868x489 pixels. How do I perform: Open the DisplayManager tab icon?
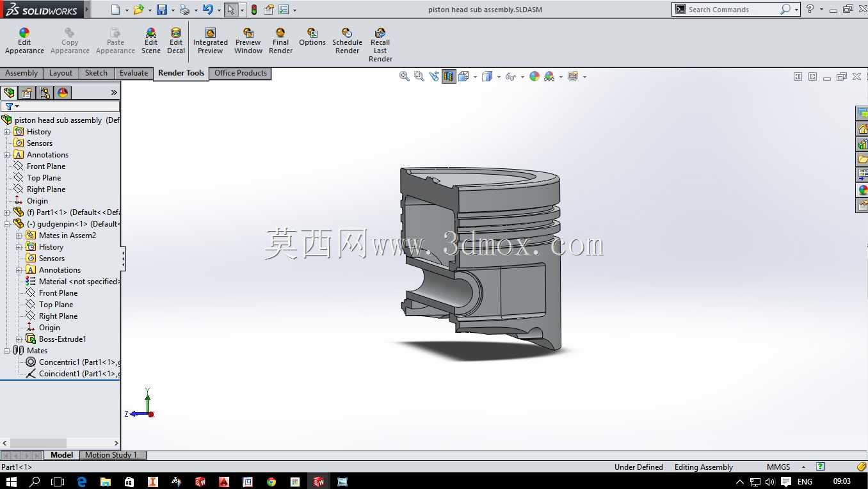(x=63, y=93)
